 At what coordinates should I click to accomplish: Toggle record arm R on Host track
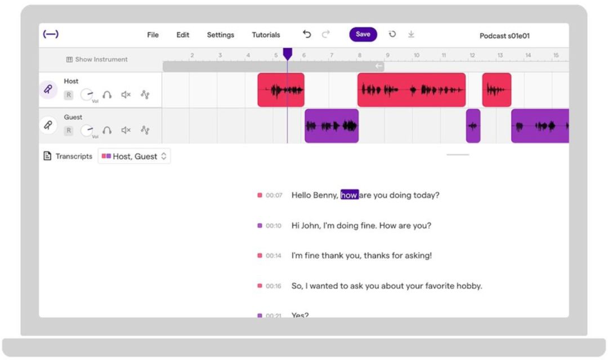[69, 95]
